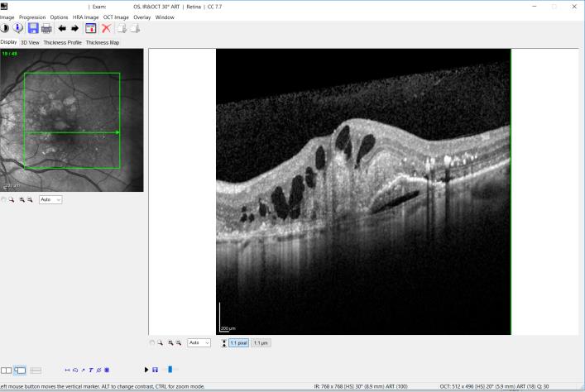The height and width of the screenshot is (392, 585).
Task: Switch to the Thickness Map tab
Action: pyautogui.click(x=103, y=42)
